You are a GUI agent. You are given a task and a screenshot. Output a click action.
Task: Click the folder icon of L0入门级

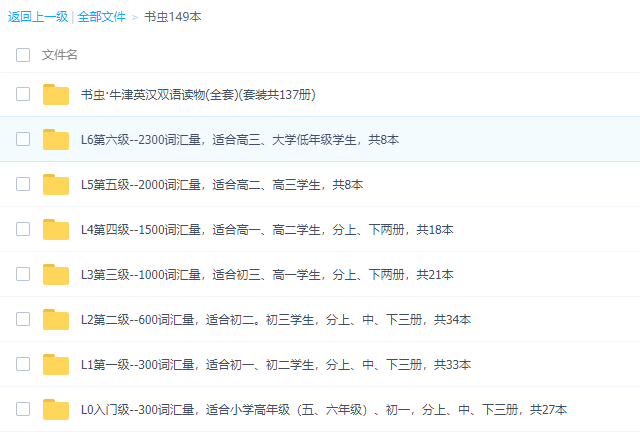[x=56, y=409]
